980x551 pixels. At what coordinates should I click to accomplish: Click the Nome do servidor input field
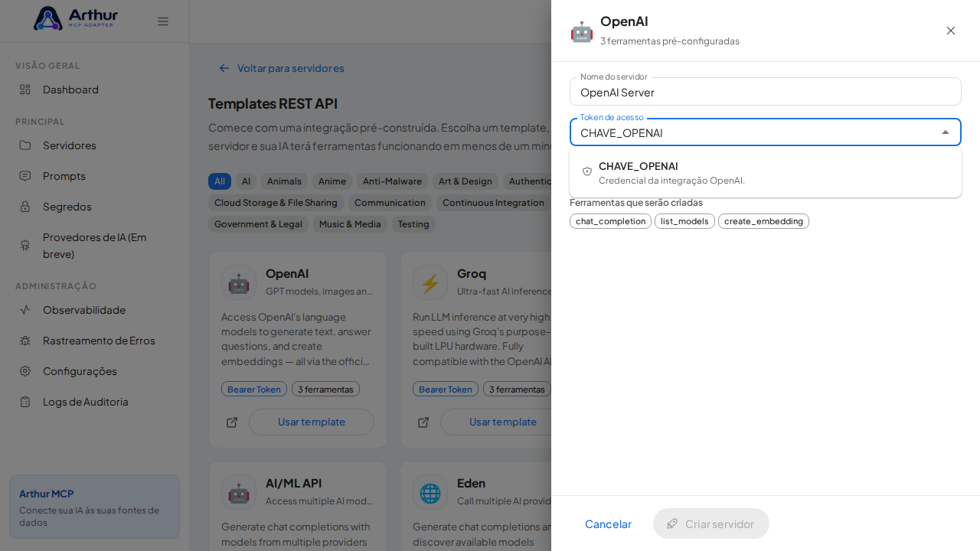click(x=766, y=92)
